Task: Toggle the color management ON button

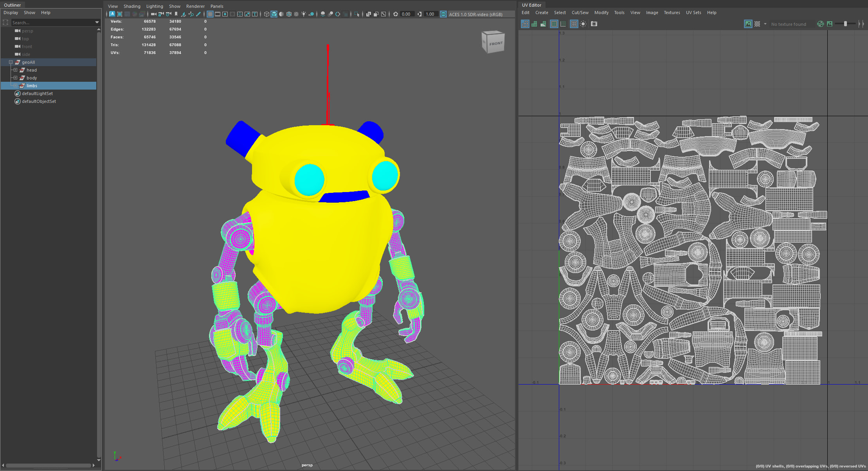Action: [x=443, y=14]
